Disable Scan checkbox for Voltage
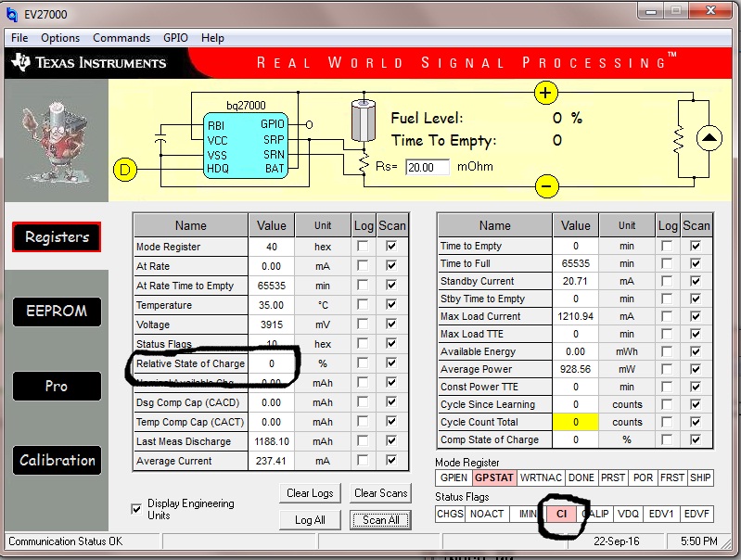This screenshot has width=741, height=560. (391, 324)
